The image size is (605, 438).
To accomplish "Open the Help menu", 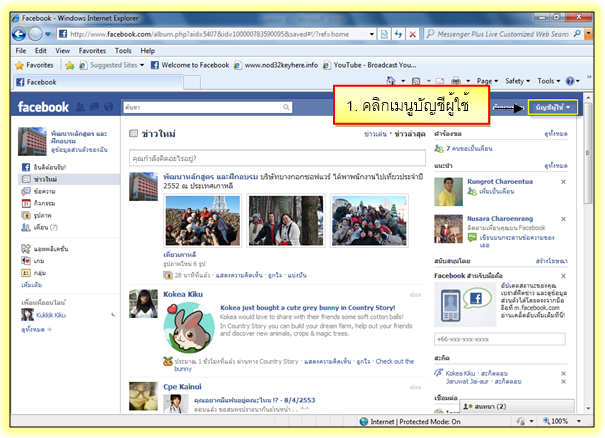I will tap(147, 51).
